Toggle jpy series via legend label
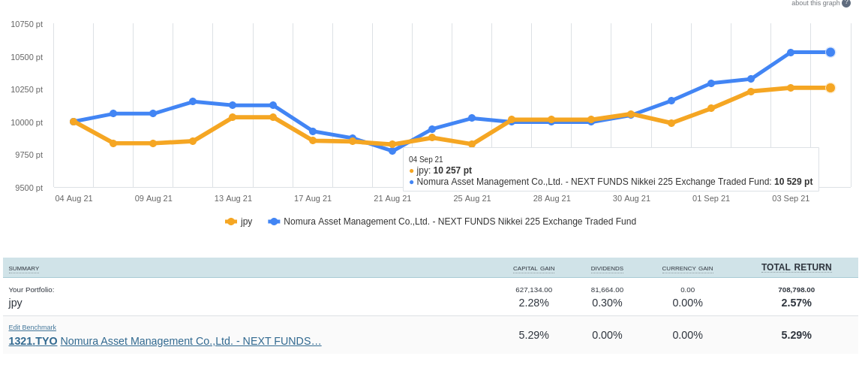868x368 pixels. (x=246, y=222)
